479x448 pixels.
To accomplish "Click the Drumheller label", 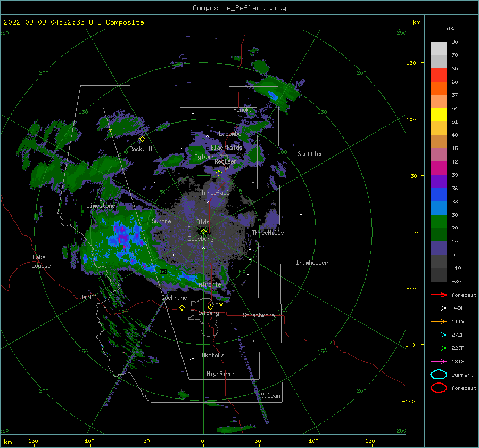I will point(312,263).
